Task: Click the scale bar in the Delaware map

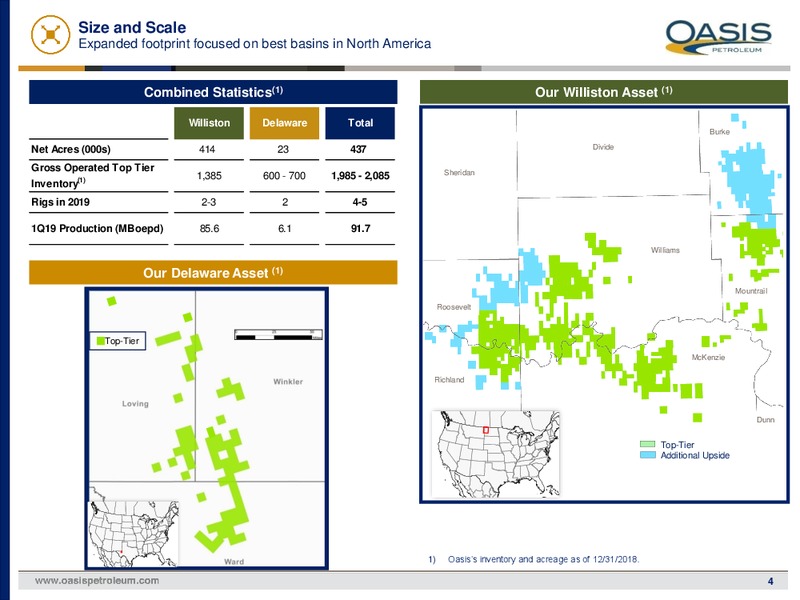Action: [x=279, y=335]
